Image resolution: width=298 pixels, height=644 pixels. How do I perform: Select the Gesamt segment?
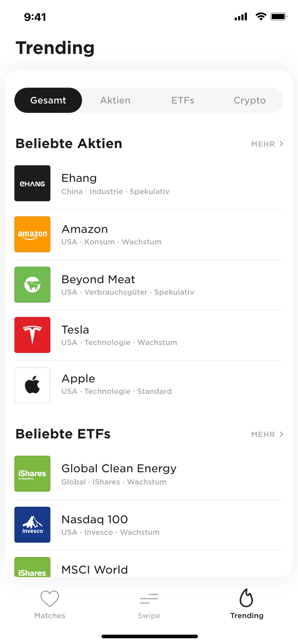48,100
